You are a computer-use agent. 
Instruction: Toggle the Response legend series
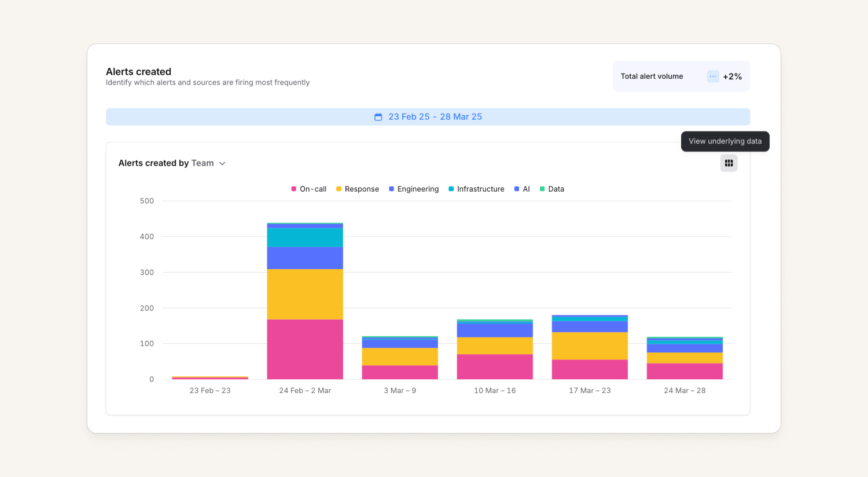point(358,189)
